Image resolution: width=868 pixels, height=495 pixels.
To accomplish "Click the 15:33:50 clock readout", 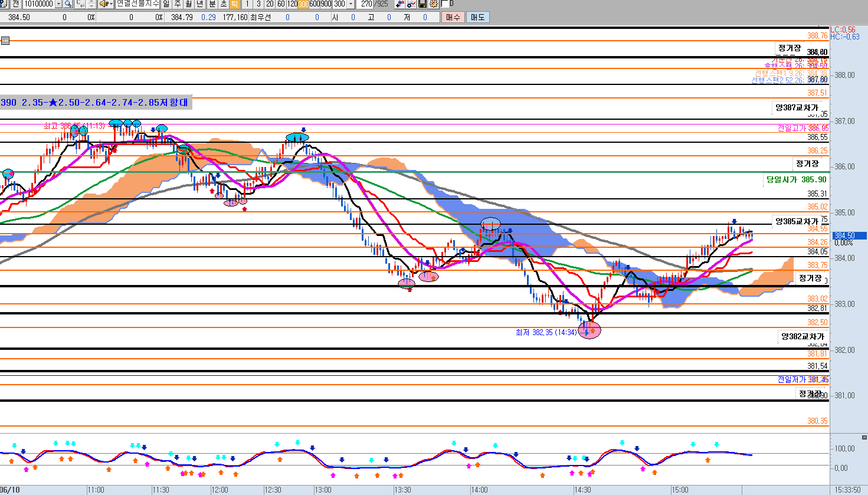I will click(x=847, y=490).
